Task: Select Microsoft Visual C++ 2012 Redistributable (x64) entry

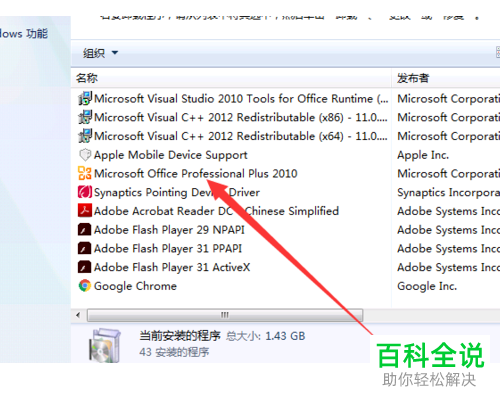Action: pos(241,136)
